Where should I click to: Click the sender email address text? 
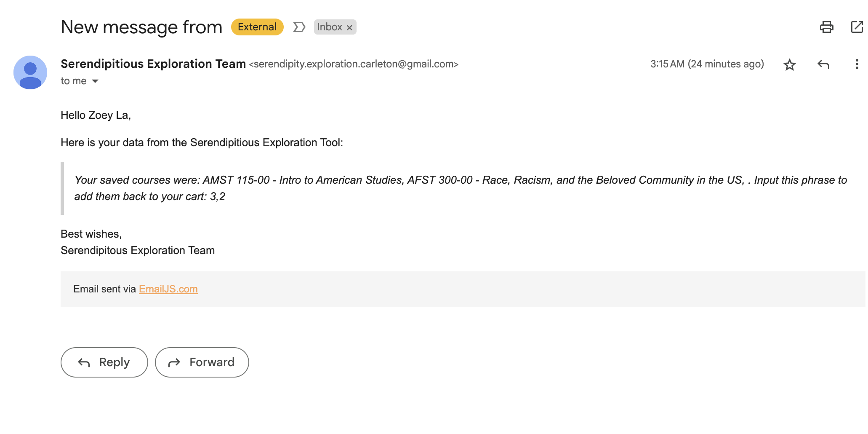click(x=354, y=64)
